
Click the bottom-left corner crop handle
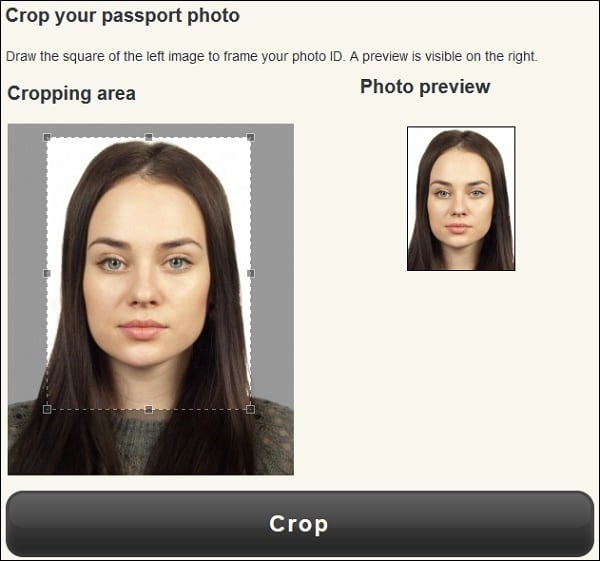47,409
